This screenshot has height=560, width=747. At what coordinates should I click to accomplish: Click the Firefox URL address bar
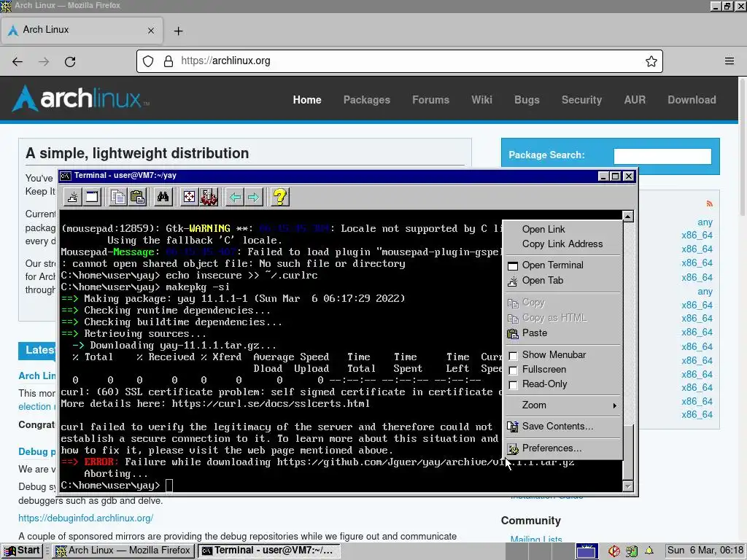(x=400, y=61)
